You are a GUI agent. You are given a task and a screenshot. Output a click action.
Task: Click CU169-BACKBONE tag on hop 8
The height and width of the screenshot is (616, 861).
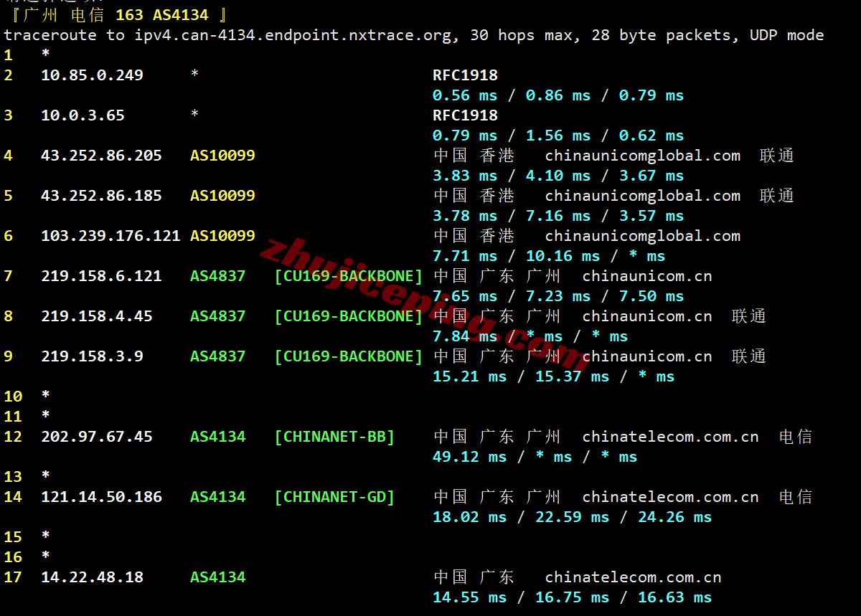click(349, 316)
